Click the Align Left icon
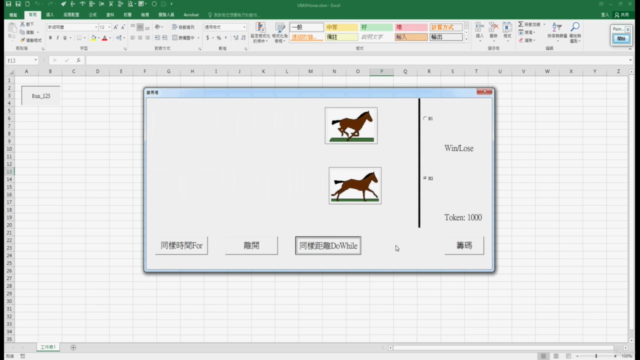640x360 pixels. (133, 38)
